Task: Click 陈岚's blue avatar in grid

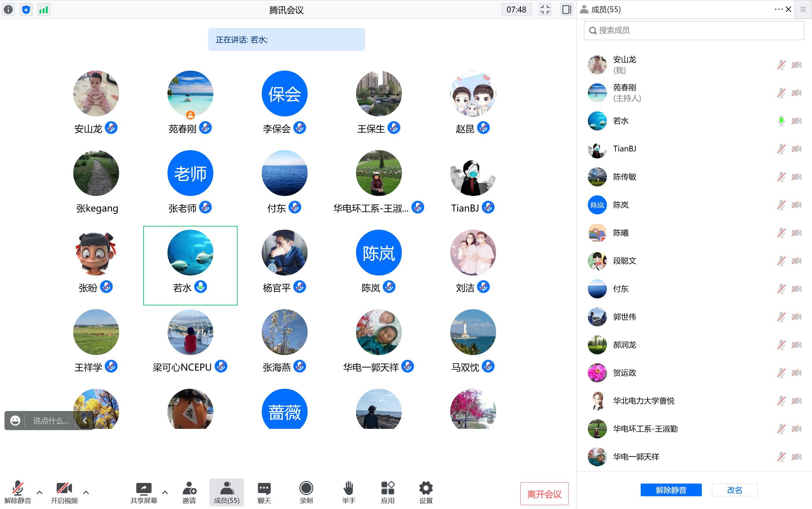Action: coord(379,253)
